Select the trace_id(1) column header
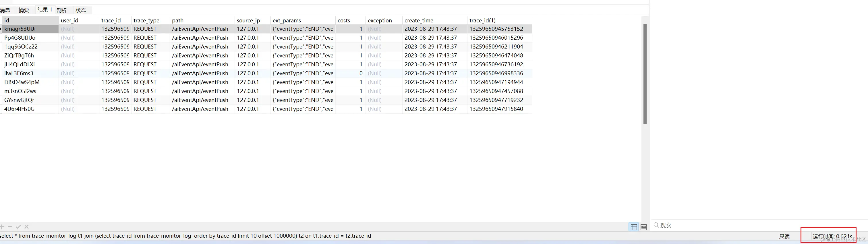The height and width of the screenshot is (244, 868). click(500, 21)
